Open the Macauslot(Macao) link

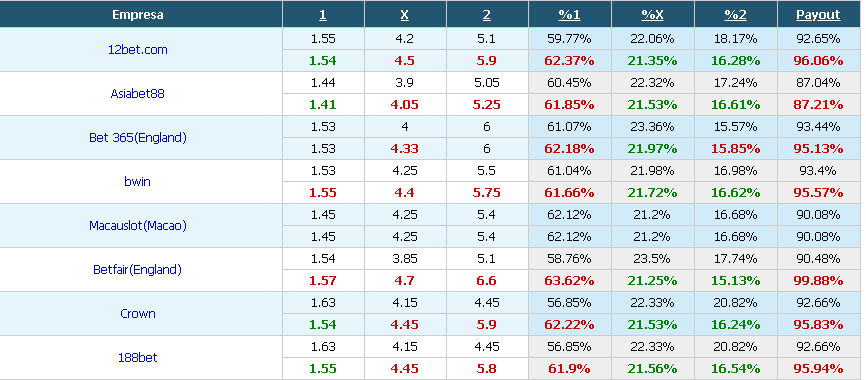[x=138, y=225]
